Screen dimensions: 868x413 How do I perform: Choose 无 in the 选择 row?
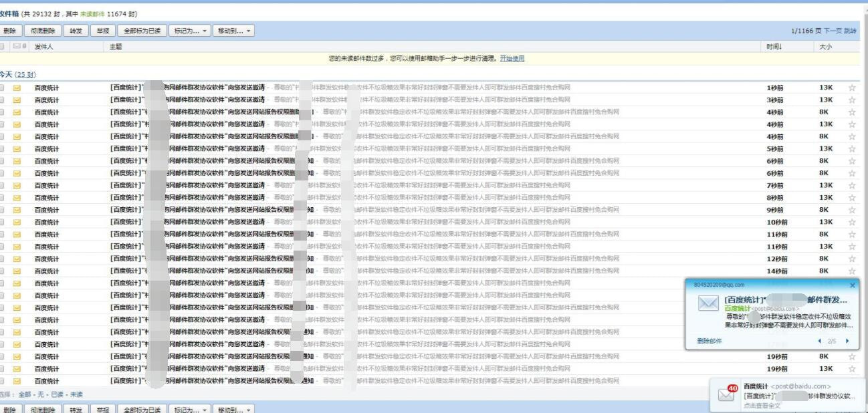click(x=40, y=394)
